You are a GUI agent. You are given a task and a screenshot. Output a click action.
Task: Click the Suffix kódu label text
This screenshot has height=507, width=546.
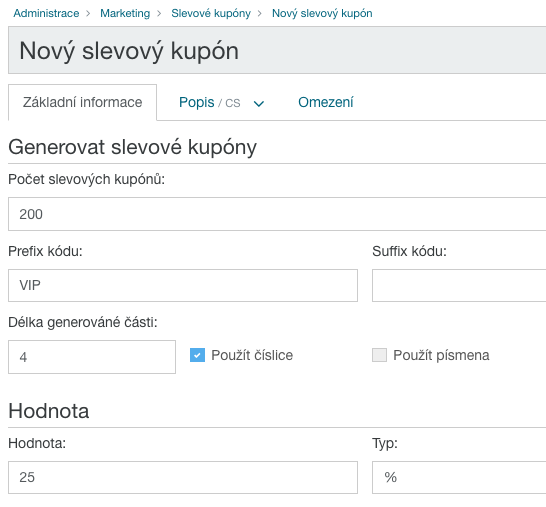409,251
